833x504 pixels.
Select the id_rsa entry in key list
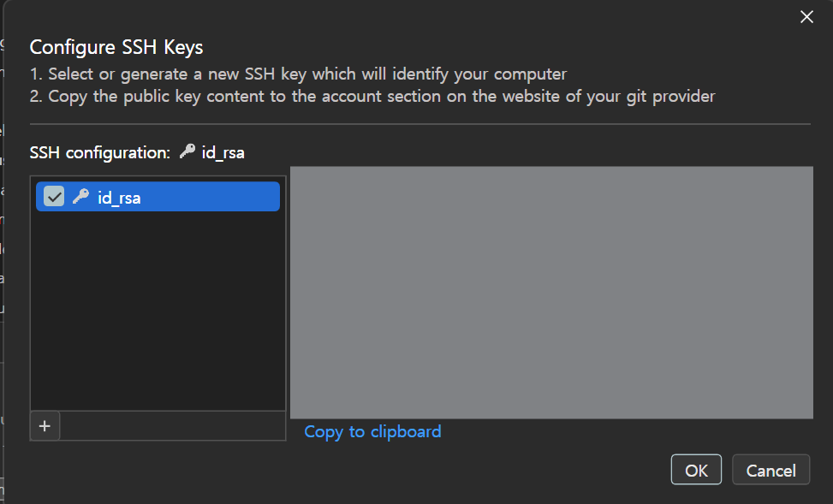point(158,197)
